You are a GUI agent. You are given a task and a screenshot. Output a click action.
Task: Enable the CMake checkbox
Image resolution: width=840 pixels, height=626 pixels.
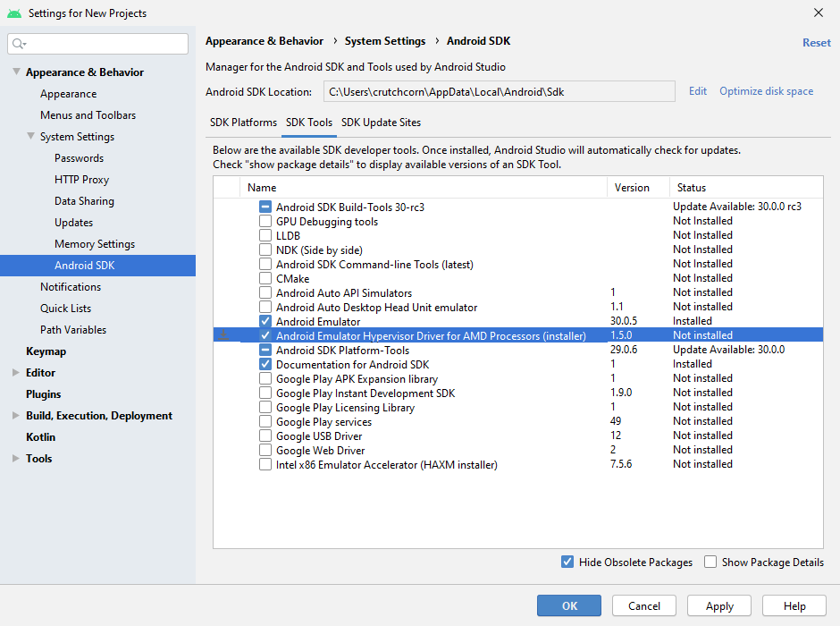(x=265, y=278)
